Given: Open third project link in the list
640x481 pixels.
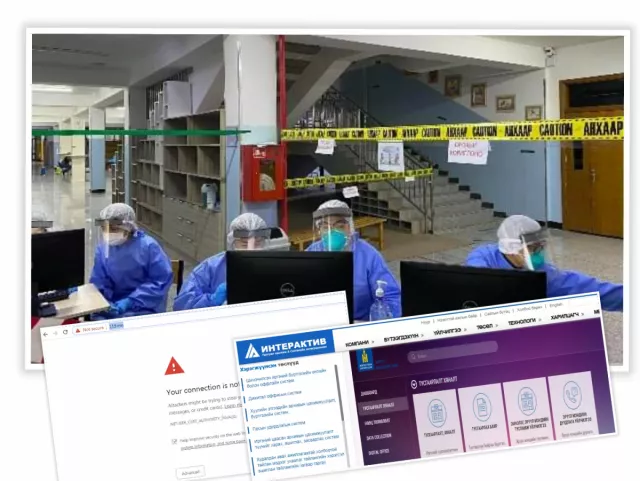Looking at the screenshot, I should [x=293, y=408].
